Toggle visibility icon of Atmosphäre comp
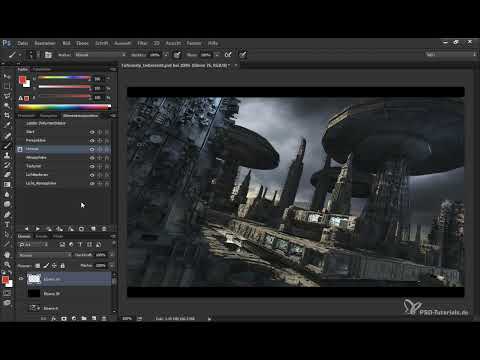480x360 pixels. pyautogui.click(x=92, y=158)
